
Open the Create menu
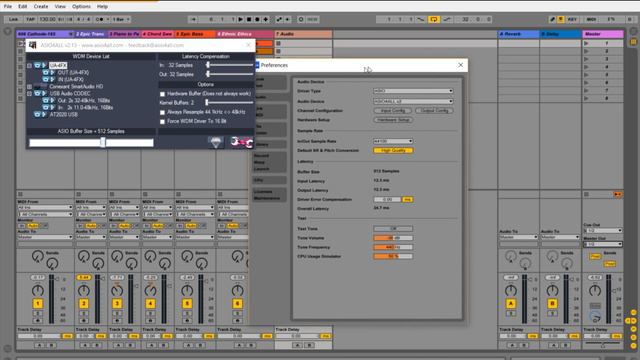40,7
